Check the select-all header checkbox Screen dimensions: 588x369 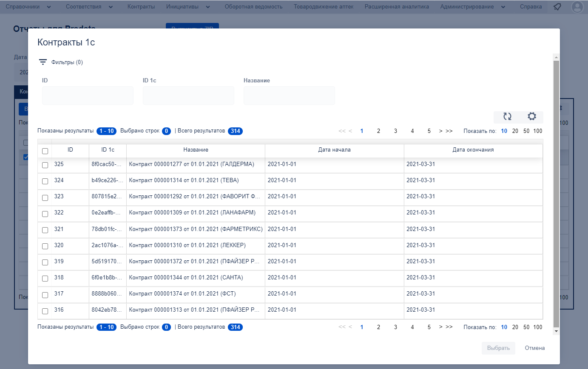(45, 151)
